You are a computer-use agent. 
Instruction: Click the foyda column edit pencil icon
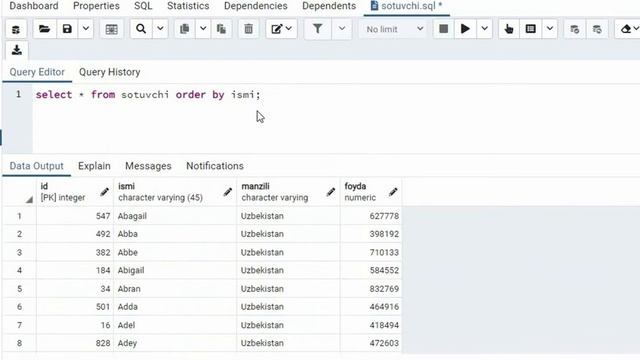(x=393, y=192)
